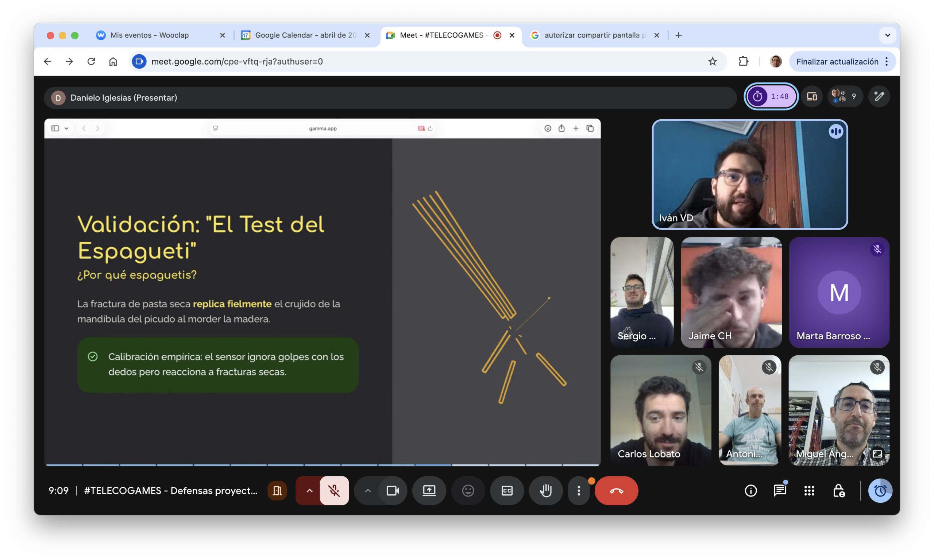This screenshot has height=560, width=934.
Task: Open the emoji reactions button
Action: pos(468,491)
